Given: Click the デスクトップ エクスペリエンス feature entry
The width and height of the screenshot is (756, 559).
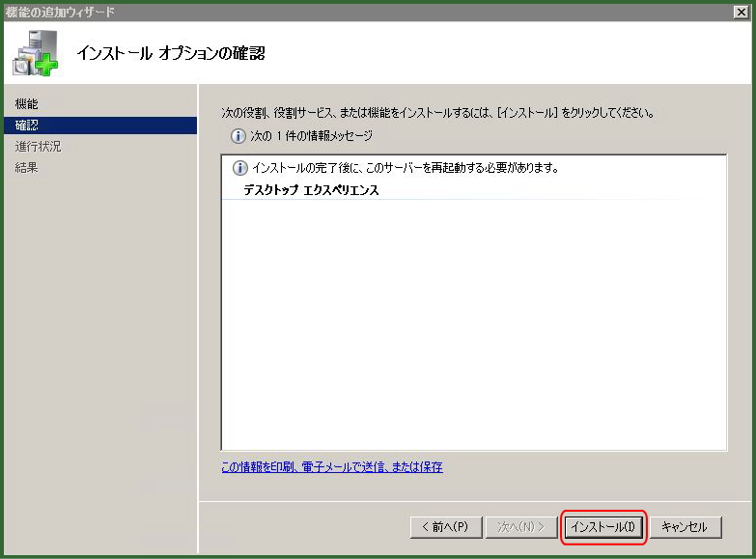Looking at the screenshot, I should pos(311,190).
